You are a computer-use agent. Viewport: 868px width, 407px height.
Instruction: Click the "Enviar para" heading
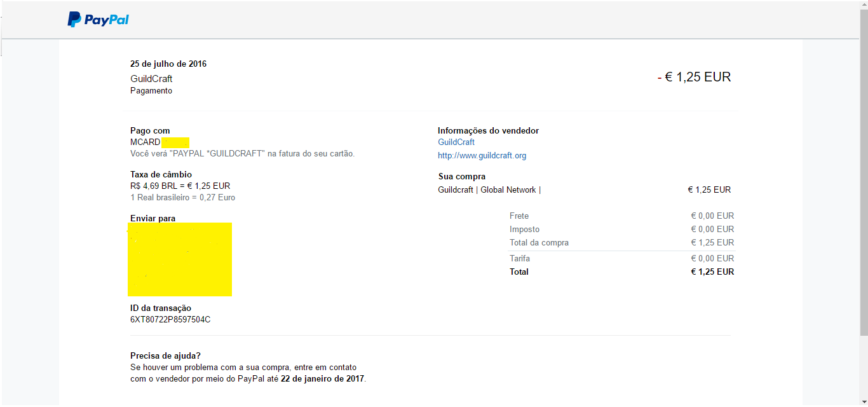153,218
